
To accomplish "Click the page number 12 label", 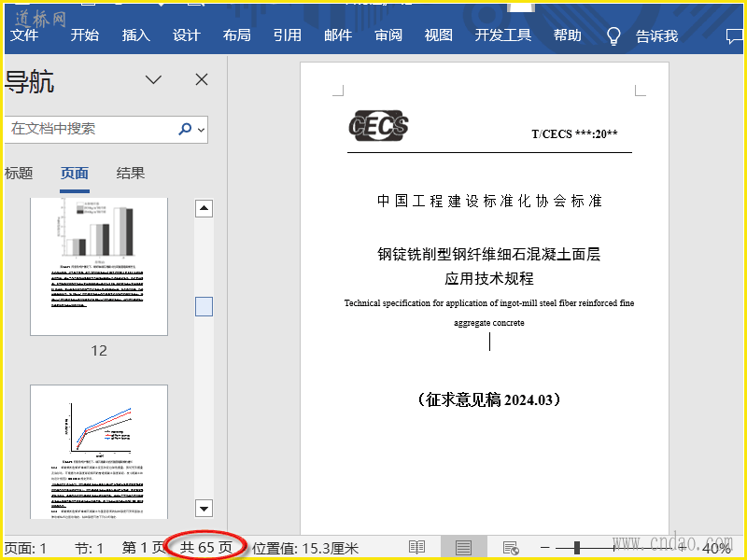I will click(99, 351).
